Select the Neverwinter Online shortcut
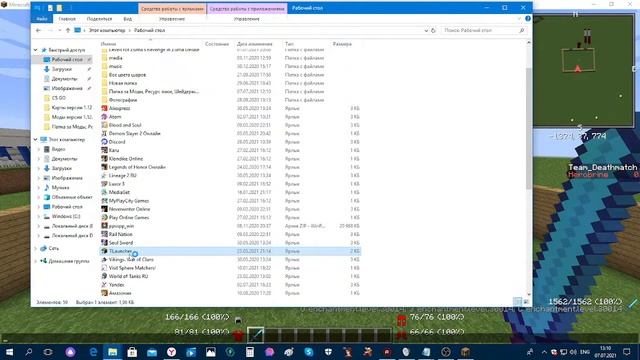The height and width of the screenshot is (360, 640). [129, 209]
